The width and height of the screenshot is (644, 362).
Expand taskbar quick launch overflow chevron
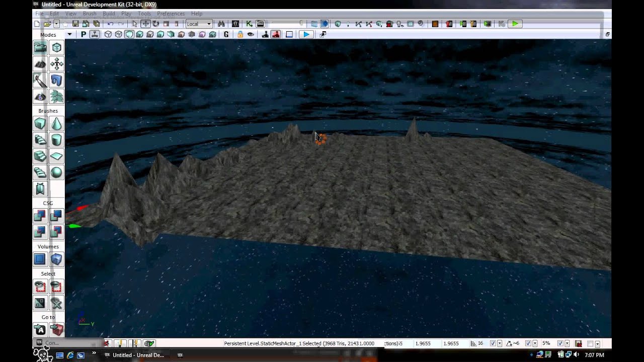(x=94, y=353)
